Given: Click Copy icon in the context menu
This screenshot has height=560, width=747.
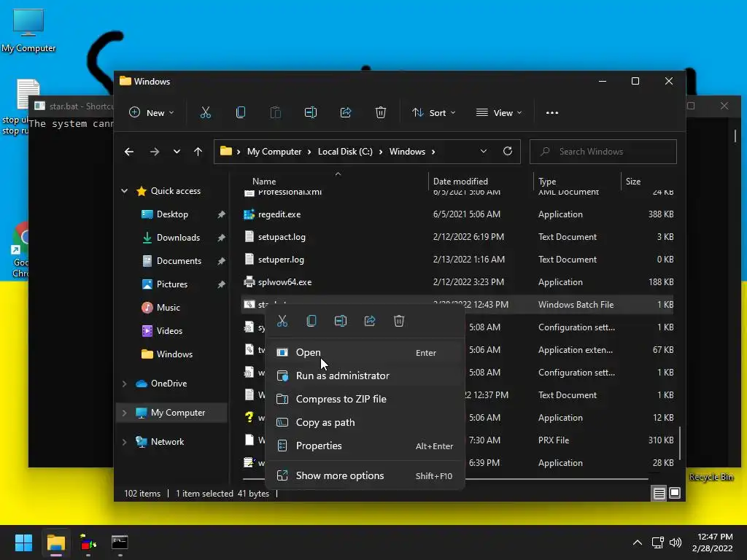Looking at the screenshot, I should point(311,321).
